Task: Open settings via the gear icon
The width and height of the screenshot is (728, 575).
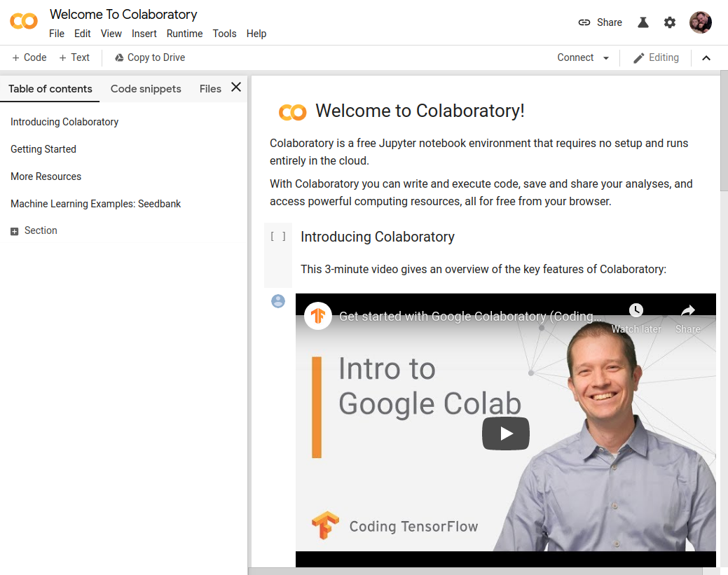Action: 670,22
